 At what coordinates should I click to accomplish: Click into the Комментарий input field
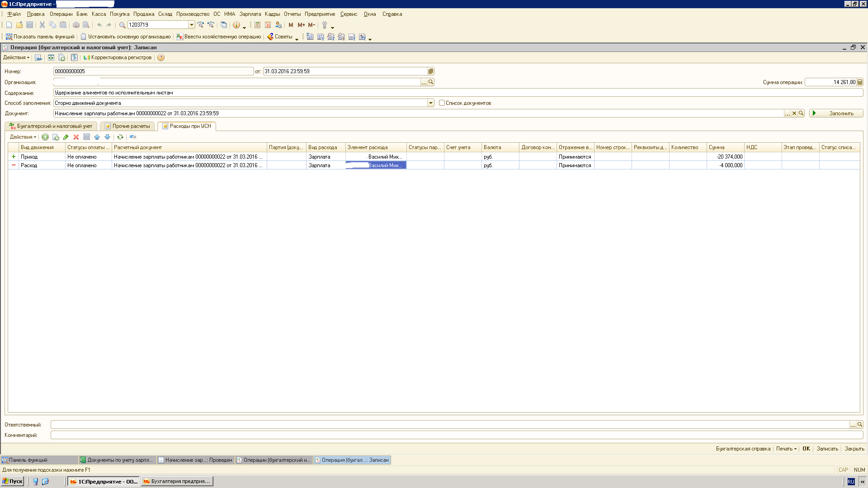[x=457, y=435]
